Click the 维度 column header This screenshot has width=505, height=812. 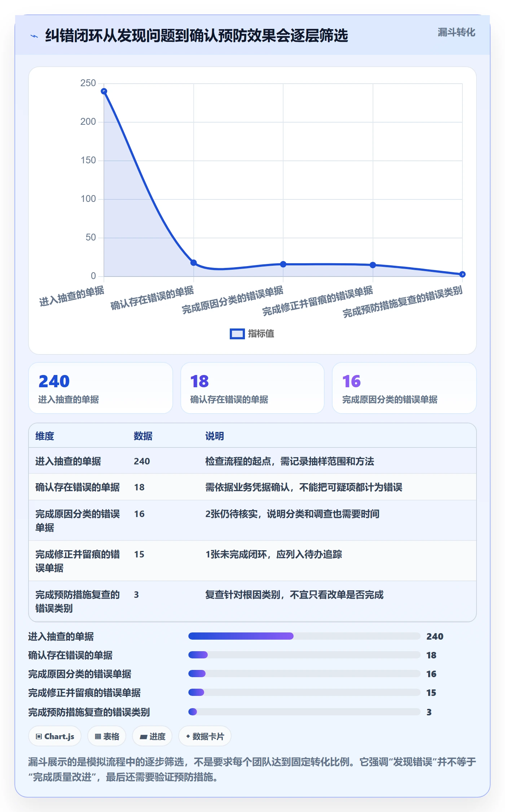[45, 436]
